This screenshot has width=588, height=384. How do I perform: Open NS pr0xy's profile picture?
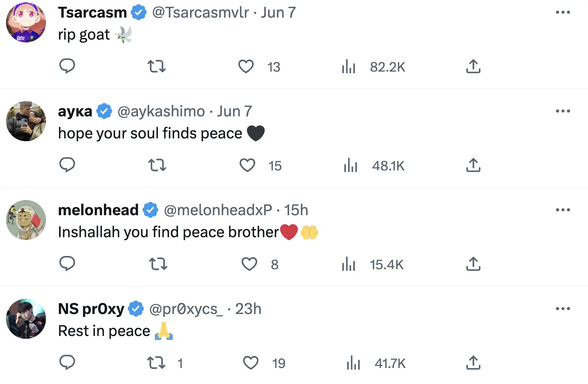click(26, 319)
